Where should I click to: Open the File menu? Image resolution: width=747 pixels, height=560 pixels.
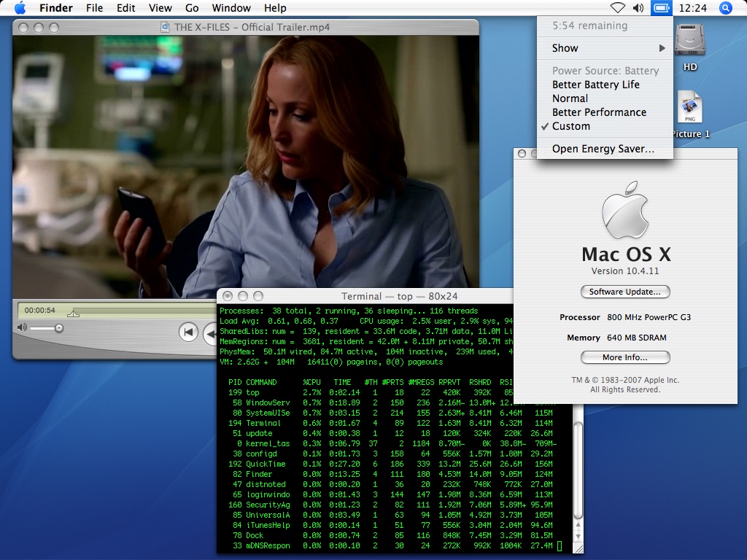pyautogui.click(x=94, y=7)
